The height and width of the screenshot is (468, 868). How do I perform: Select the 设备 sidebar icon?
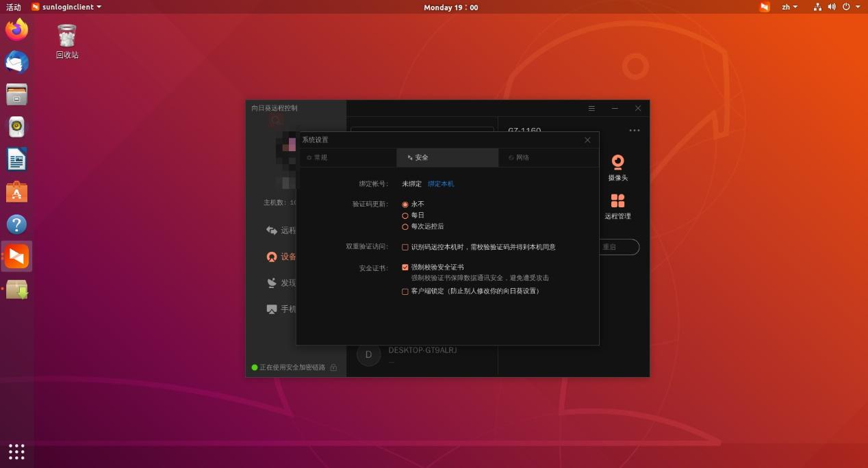coord(272,257)
